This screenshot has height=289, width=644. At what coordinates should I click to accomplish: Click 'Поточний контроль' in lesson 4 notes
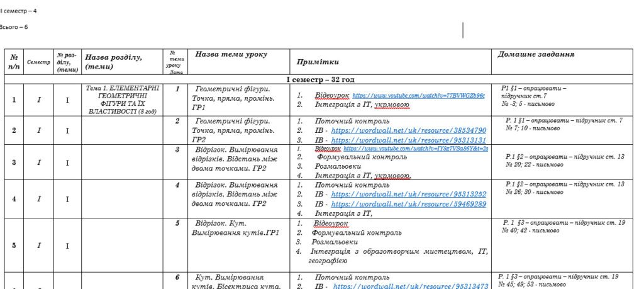coord(352,185)
